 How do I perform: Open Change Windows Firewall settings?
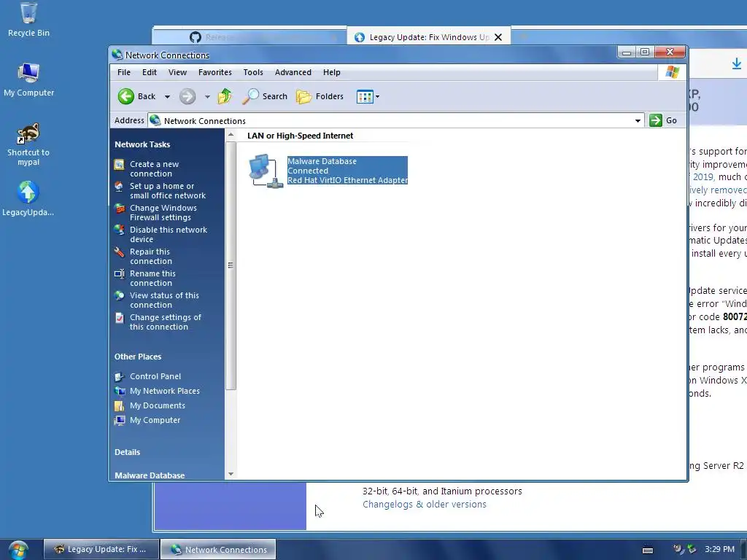[x=163, y=212]
